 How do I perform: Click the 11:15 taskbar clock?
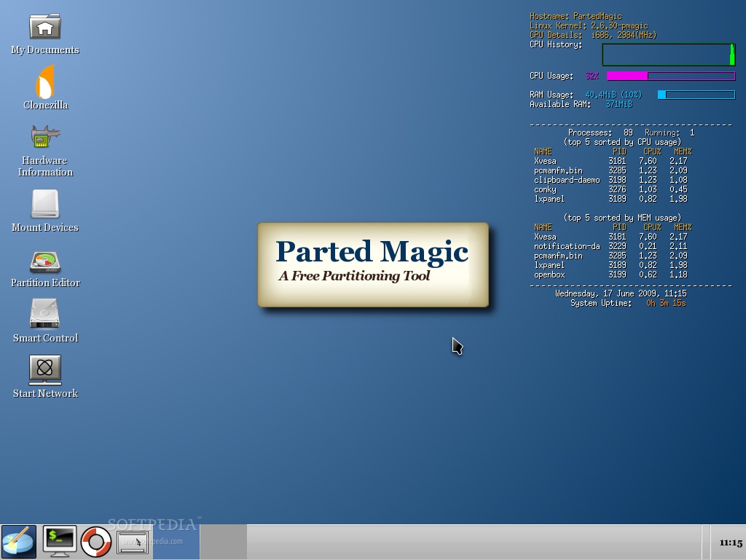731,543
